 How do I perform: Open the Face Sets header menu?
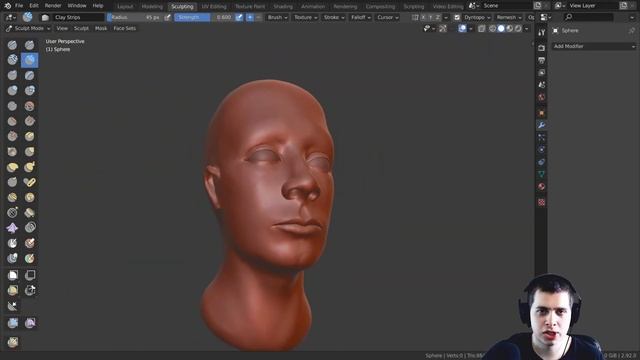coord(124,28)
